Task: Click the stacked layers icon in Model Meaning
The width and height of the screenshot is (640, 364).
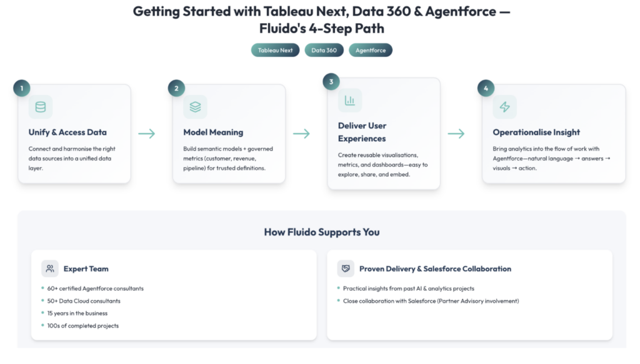Action: (x=195, y=107)
